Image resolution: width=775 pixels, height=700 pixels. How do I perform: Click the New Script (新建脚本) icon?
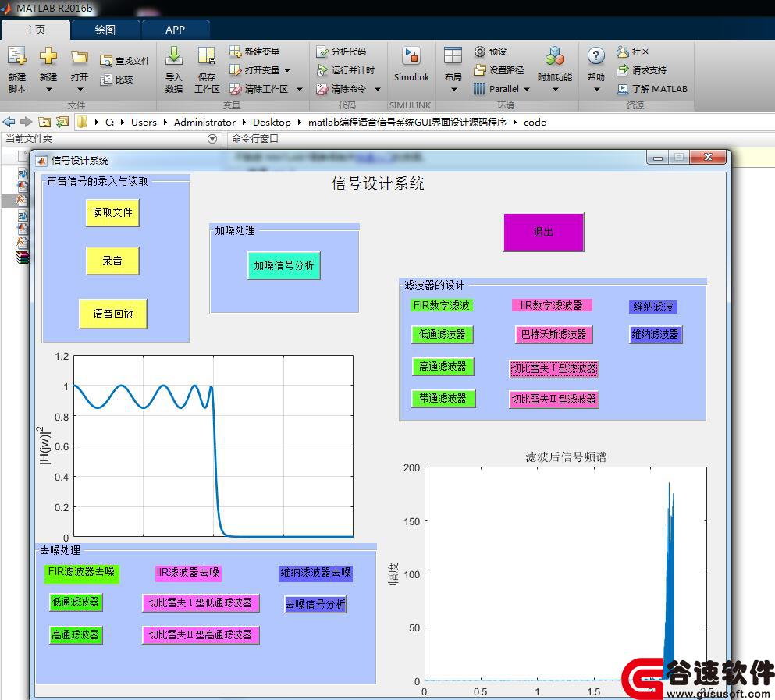[x=17, y=56]
